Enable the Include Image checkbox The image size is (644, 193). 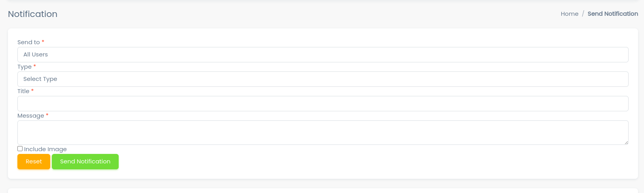pos(20,149)
